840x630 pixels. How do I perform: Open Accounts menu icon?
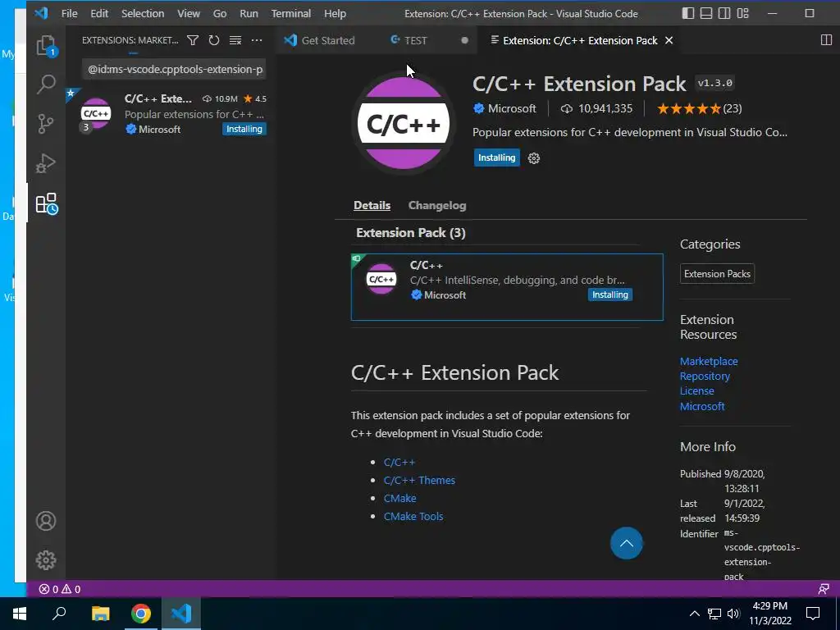(46, 521)
